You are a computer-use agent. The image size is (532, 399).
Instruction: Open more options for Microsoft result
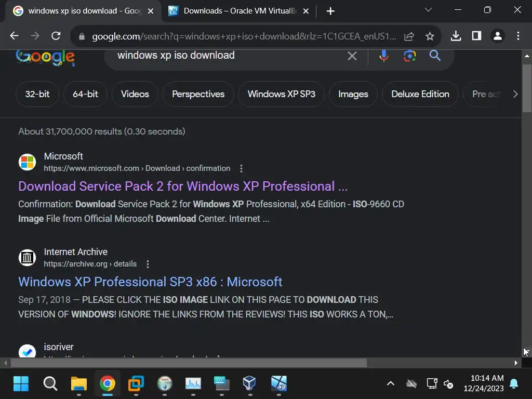coord(241,168)
